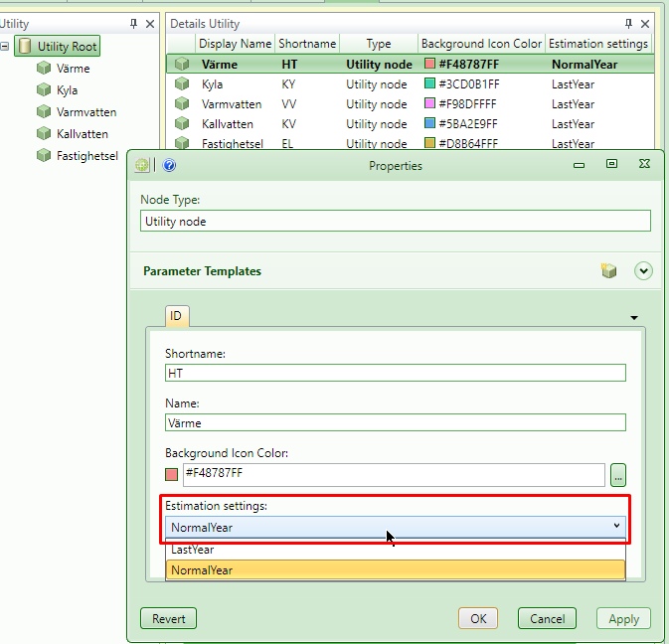Click the KY shortname cell
669x644 pixels.
(289, 84)
